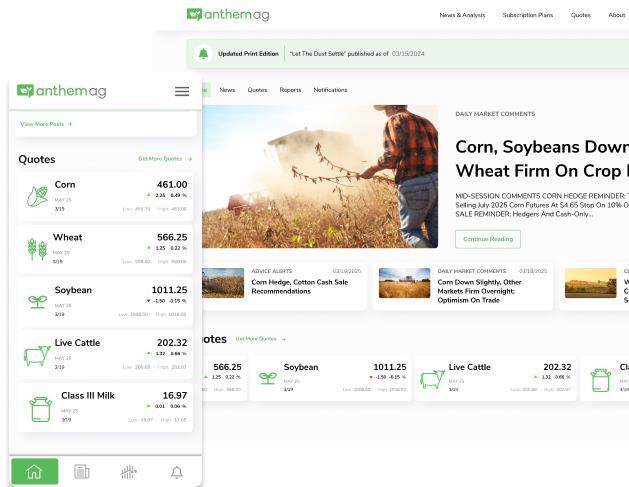Viewport: 629px width, 487px height.
Task: Click the Soybean sprout icon in the mobile quotes
Action: click(x=37, y=302)
